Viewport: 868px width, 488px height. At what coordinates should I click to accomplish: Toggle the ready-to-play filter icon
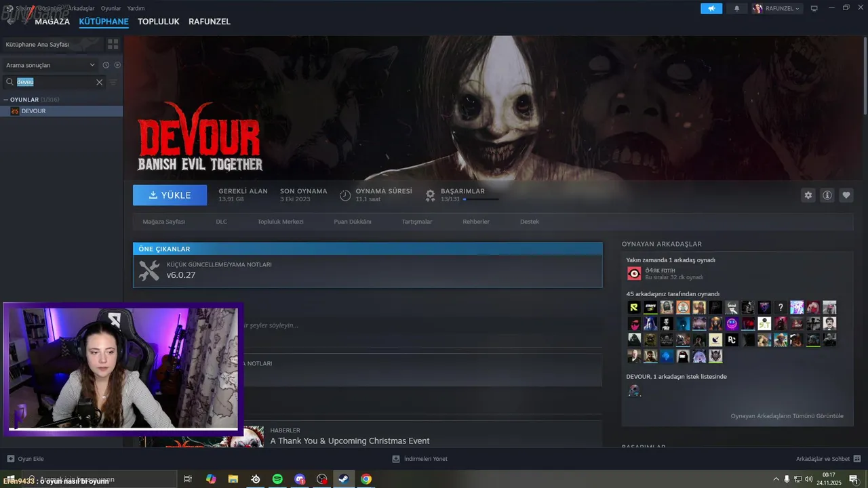117,65
